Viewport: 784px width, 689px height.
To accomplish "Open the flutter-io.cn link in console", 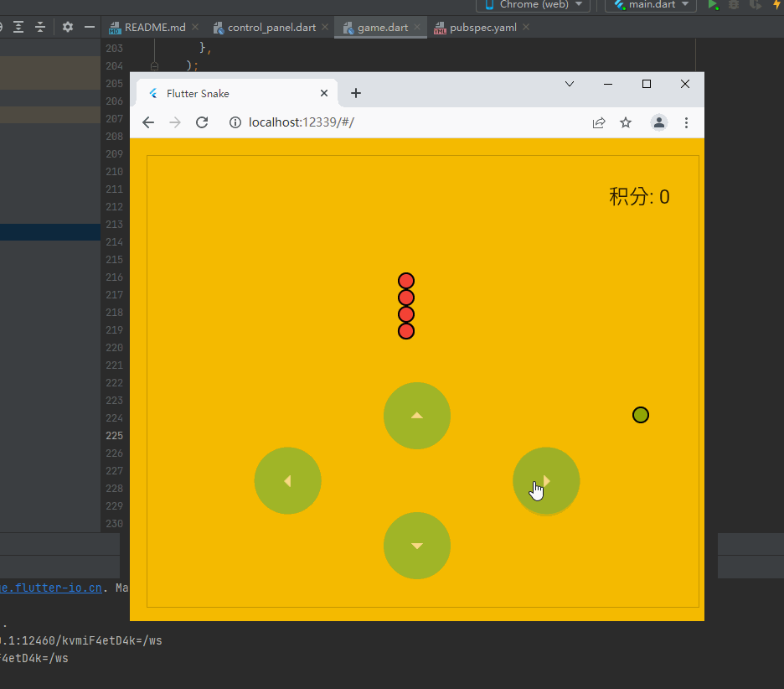I will (x=50, y=588).
